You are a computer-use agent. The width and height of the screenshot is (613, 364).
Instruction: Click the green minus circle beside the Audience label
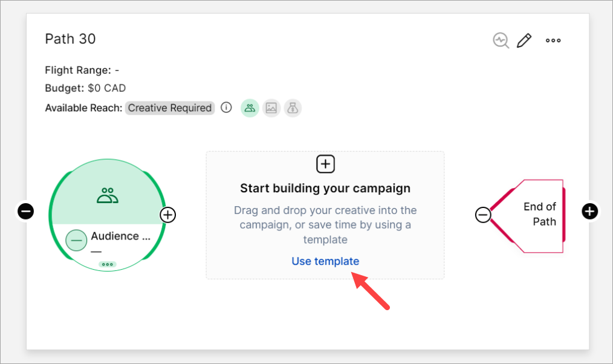click(76, 240)
